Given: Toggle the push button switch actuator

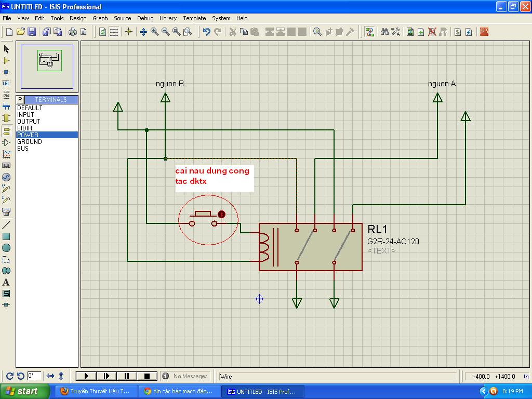Looking at the screenshot, I should click(221, 214).
